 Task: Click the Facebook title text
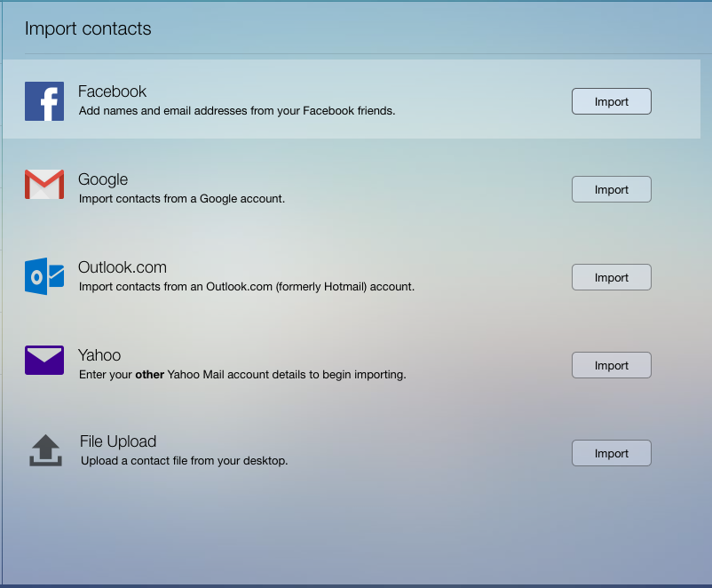[112, 91]
